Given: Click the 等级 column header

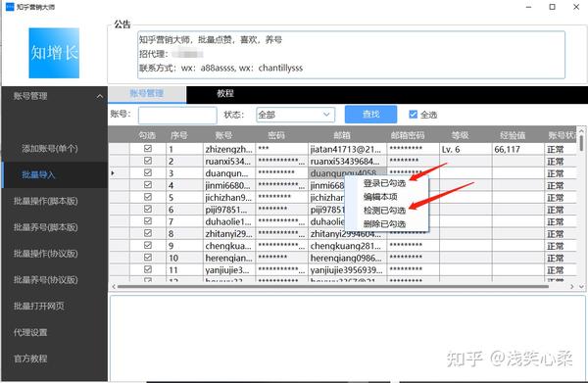Looking at the screenshot, I should 461,135.
